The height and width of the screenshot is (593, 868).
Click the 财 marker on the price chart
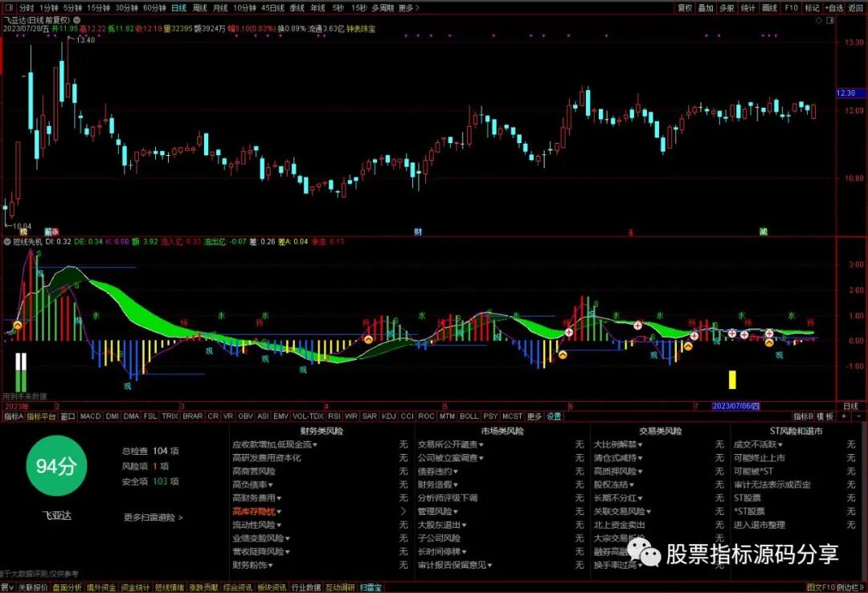coord(418,231)
